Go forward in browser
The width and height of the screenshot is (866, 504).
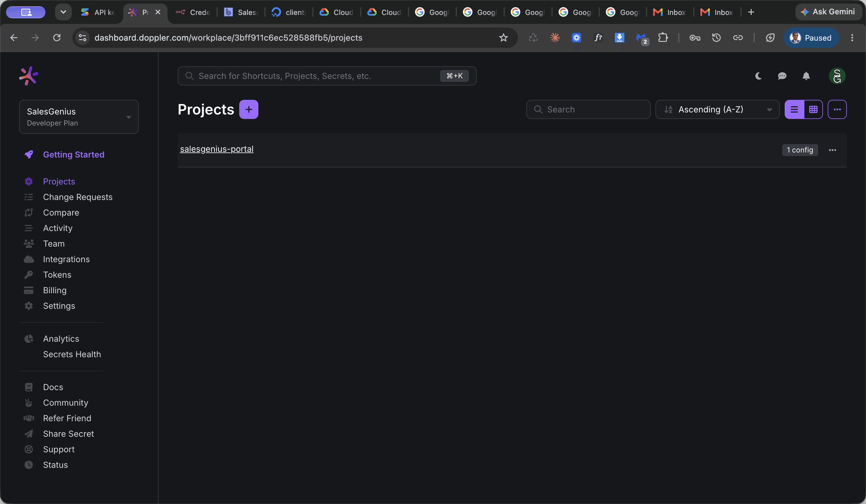click(35, 38)
